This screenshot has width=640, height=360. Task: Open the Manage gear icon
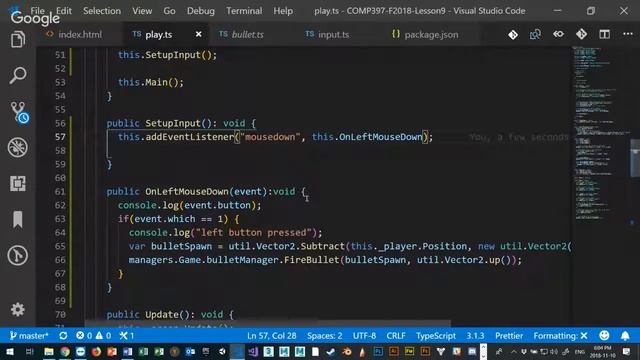[x=18, y=310]
